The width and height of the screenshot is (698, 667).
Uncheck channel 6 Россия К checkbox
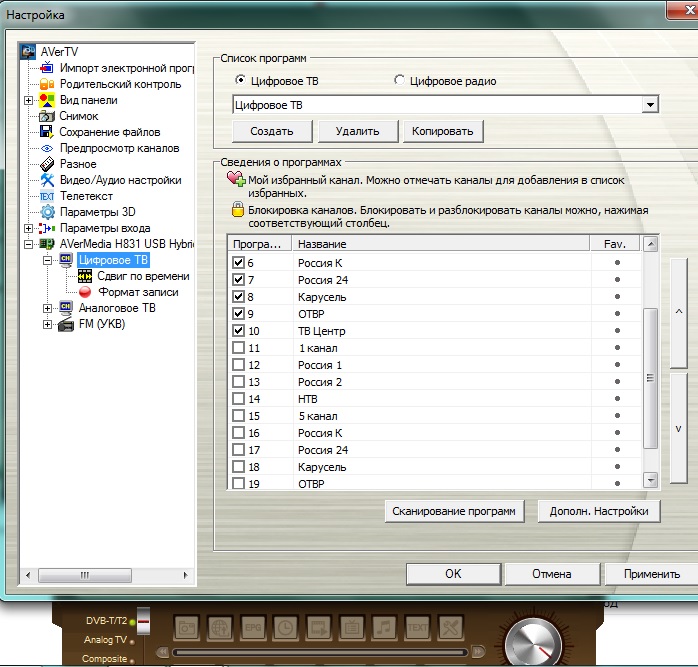[x=238, y=262]
